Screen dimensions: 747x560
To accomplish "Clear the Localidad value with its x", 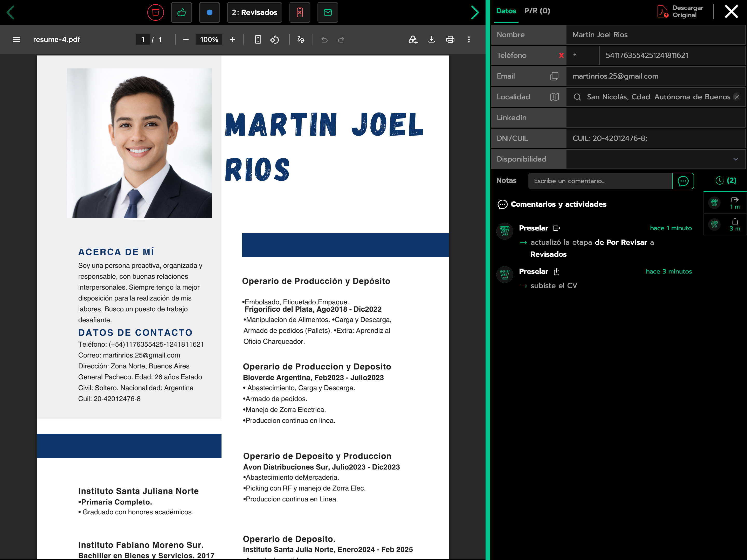I will (x=737, y=97).
